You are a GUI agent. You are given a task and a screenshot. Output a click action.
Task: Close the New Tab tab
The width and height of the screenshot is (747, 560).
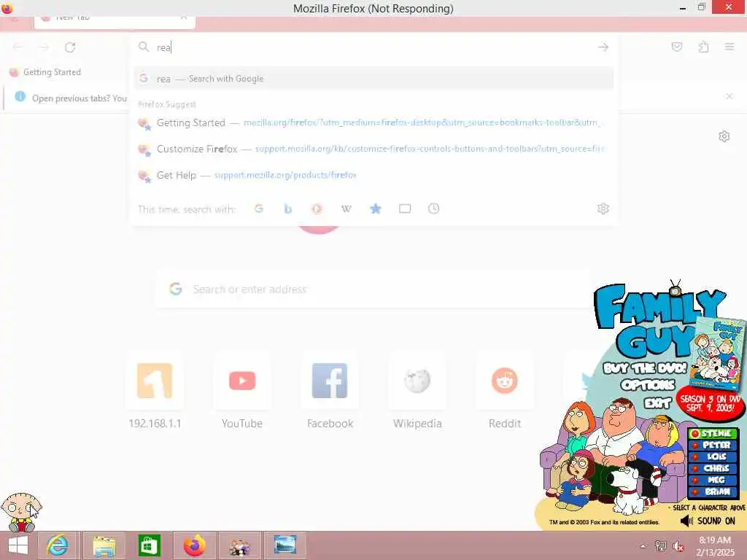184,17
